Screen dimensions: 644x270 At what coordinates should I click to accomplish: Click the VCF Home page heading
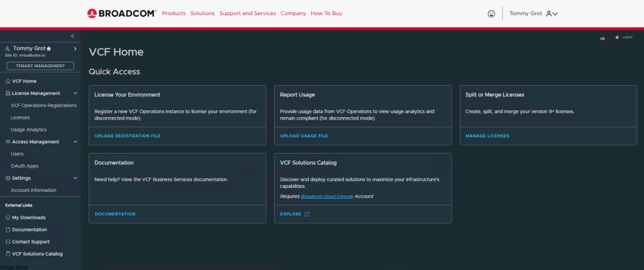coord(116,52)
